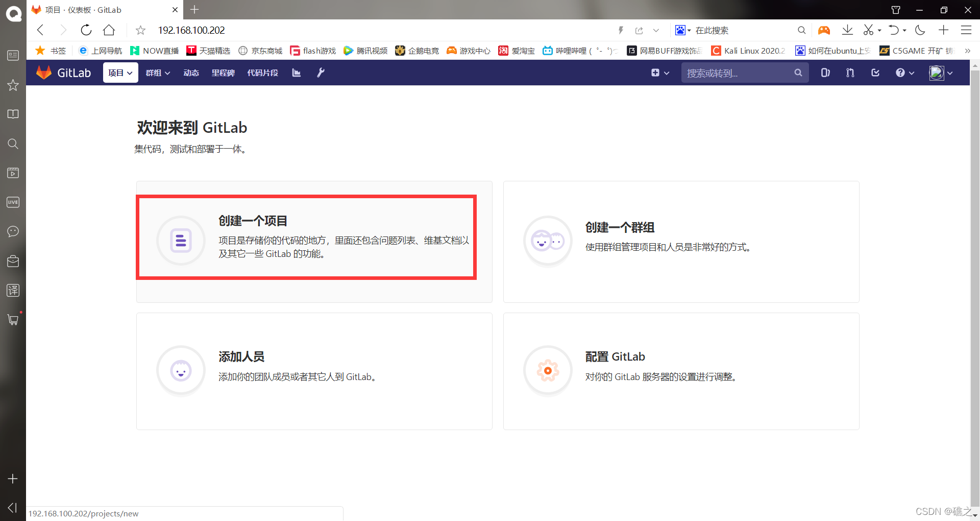Click the add people face icon

(x=181, y=370)
